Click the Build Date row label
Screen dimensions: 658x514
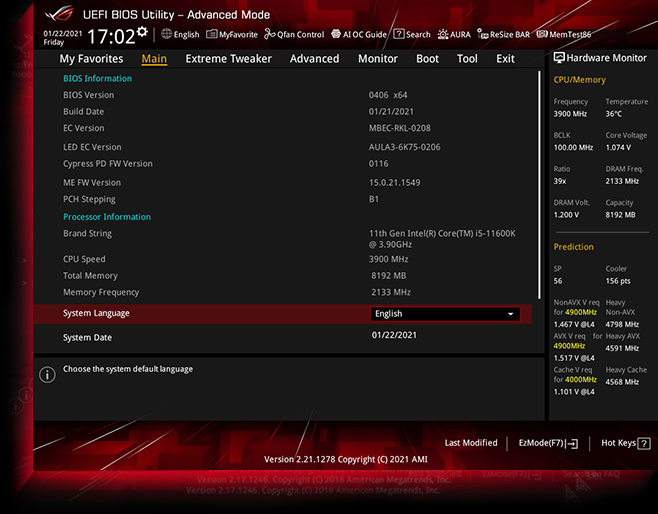[84, 112]
